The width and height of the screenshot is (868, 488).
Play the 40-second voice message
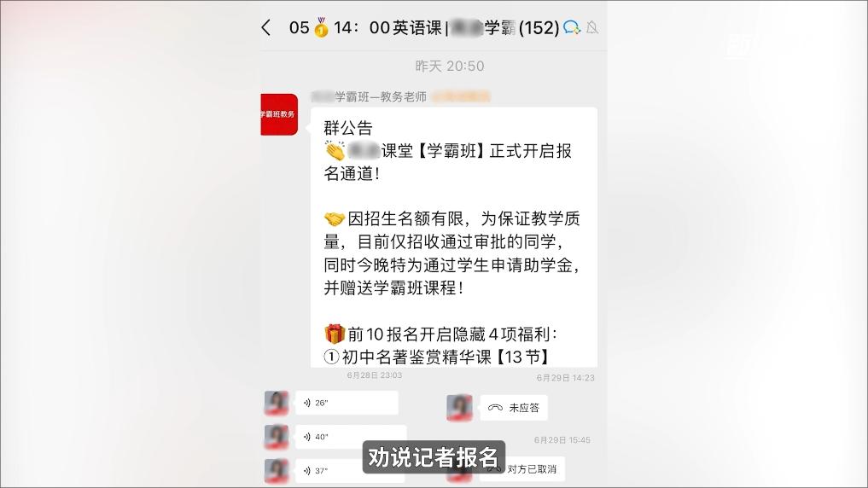351,437
